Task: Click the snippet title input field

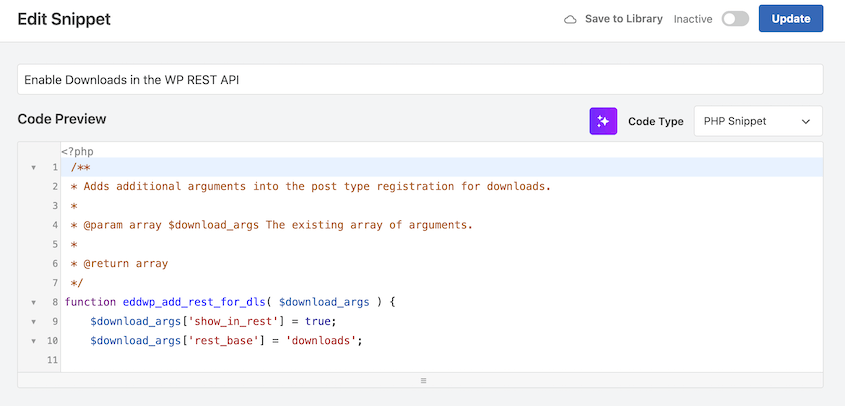Action: click(420, 80)
